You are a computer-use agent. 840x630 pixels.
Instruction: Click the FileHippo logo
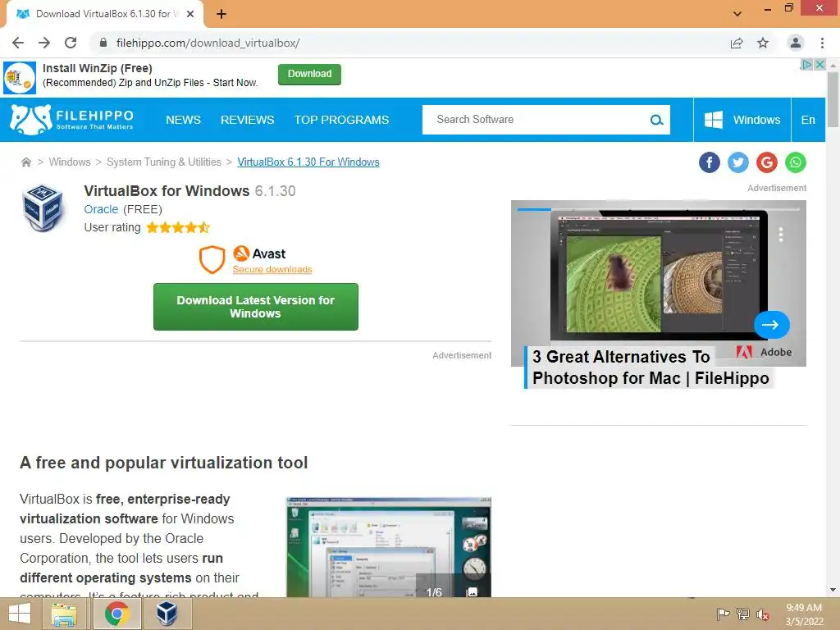(x=71, y=120)
